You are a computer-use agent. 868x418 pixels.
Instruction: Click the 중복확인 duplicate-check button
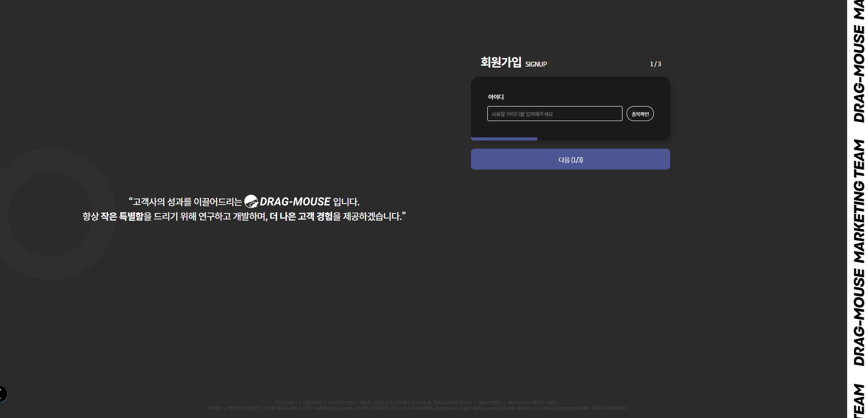pos(640,114)
